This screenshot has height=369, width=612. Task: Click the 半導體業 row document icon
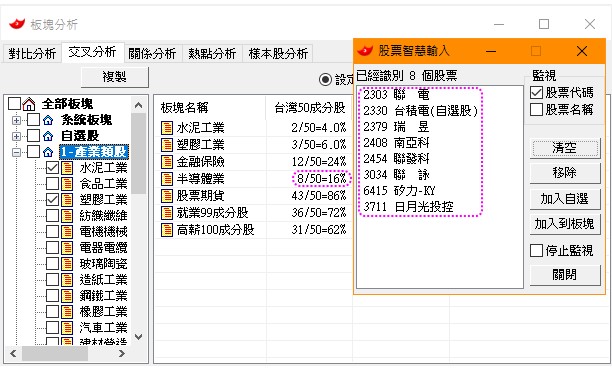pyautogui.click(x=167, y=179)
